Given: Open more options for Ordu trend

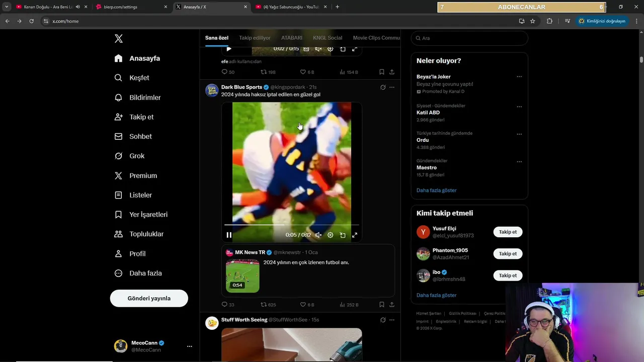Looking at the screenshot, I should click(519, 134).
